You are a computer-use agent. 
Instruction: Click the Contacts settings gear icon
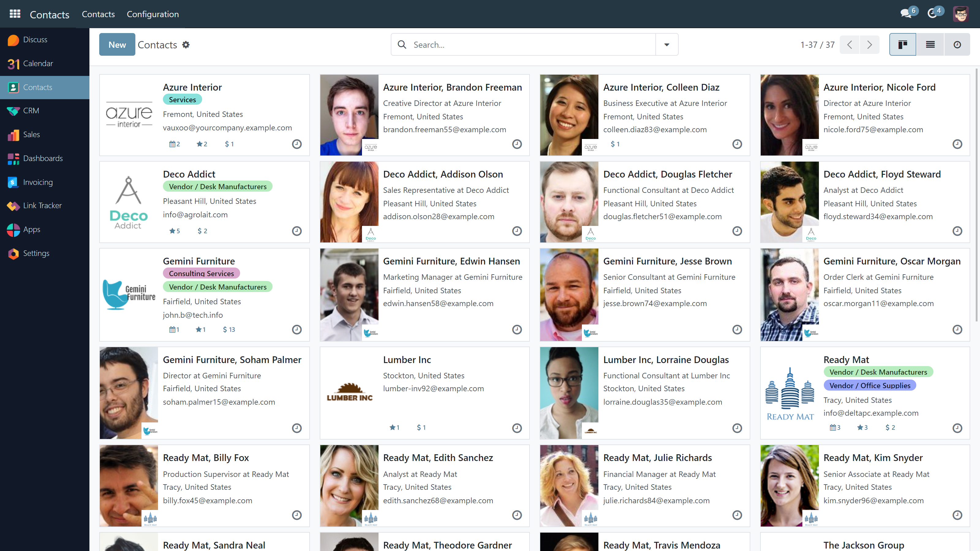click(x=186, y=45)
